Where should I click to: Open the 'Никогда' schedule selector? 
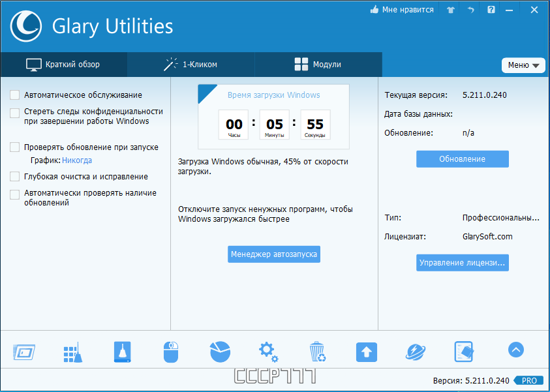point(77,160)
